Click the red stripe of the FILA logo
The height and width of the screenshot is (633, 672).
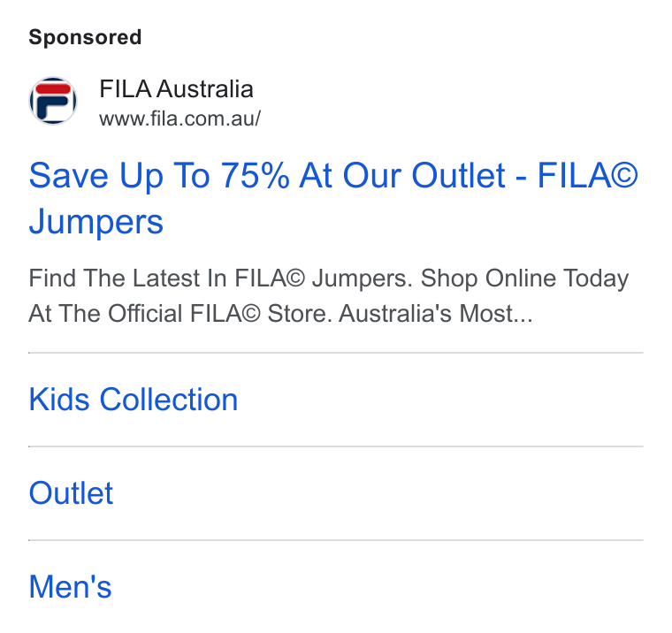(52, 88)
